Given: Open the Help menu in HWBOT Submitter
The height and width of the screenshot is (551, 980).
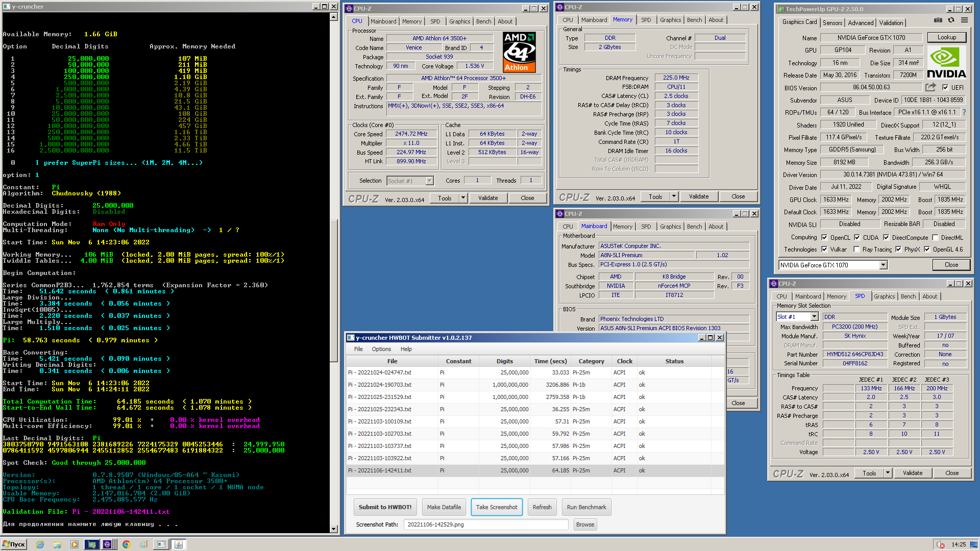Looking at the screenshot, I should [406, 349].
